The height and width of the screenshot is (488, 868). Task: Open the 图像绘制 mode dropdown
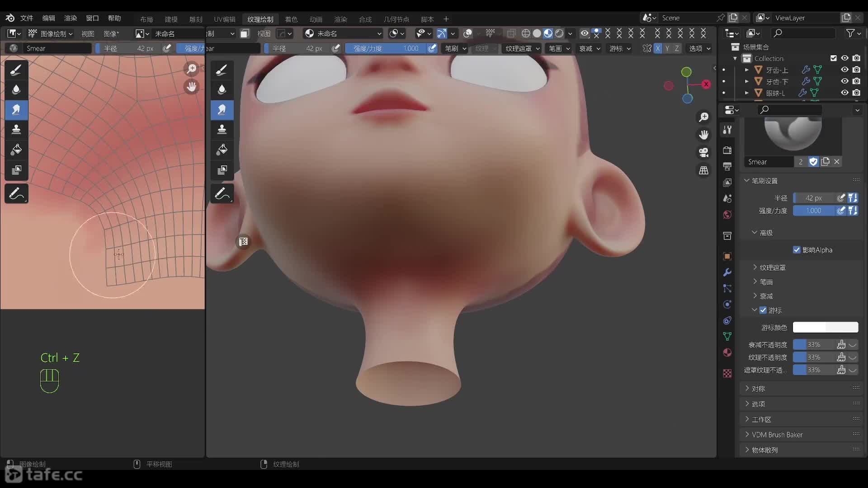(x=51, y=34)
